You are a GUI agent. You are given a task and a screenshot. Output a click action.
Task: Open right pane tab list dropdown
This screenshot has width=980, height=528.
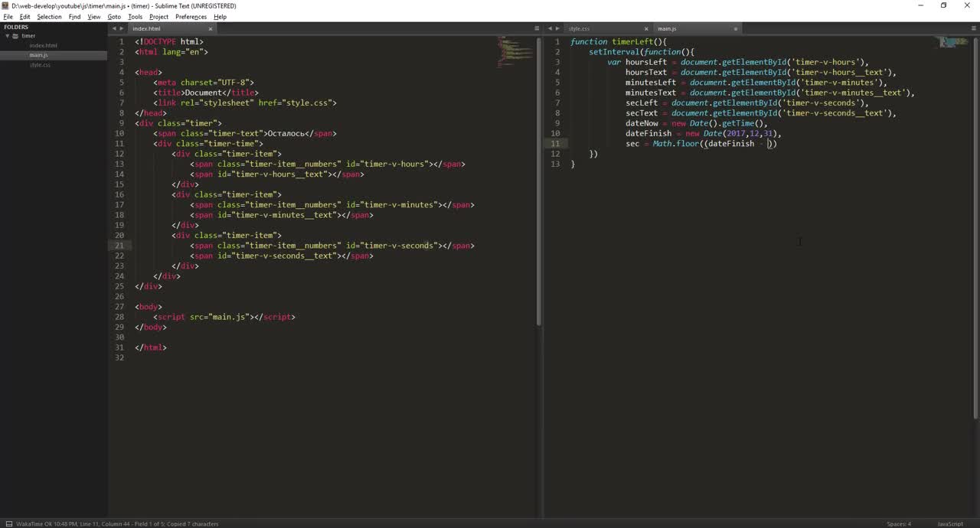(972, 28)
